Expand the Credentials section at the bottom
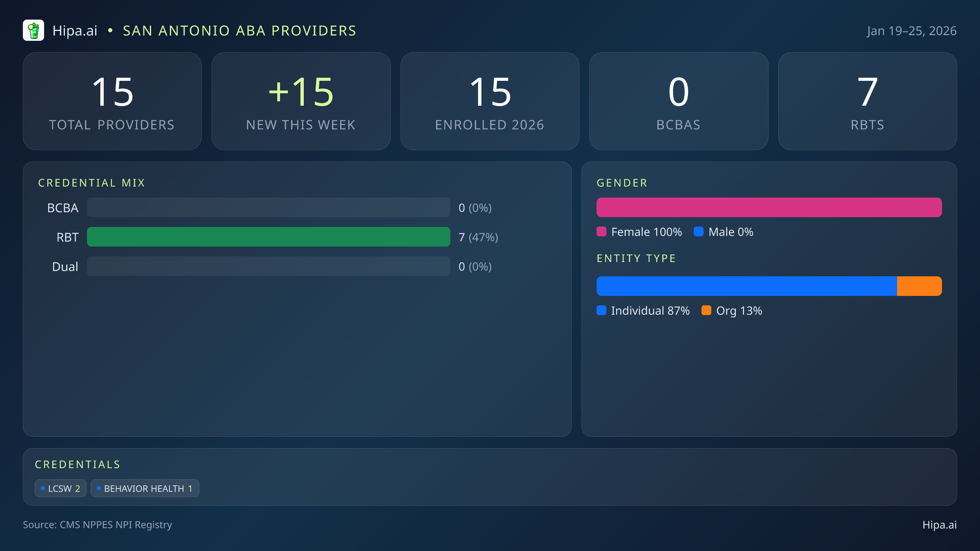The image size is (980, 551). [78, 464]
